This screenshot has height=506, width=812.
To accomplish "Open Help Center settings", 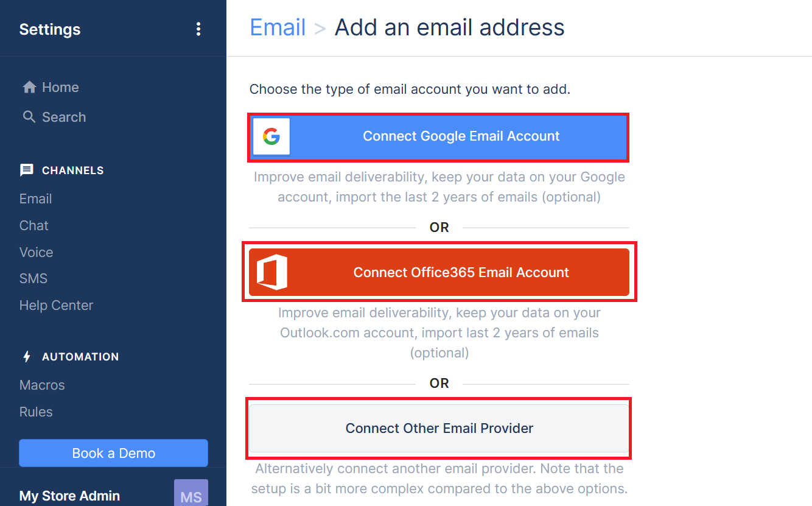I will 57,305.
